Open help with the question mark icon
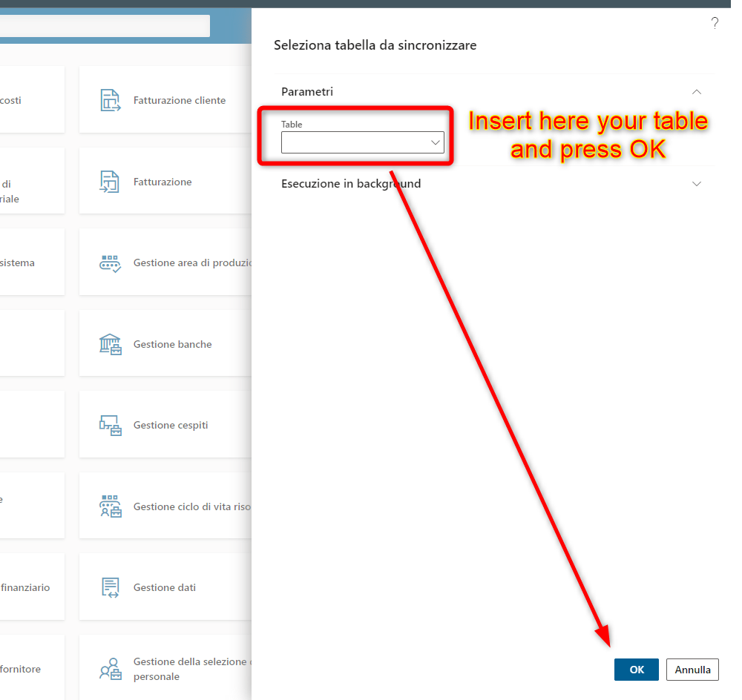The width and height of the screenshot is (742, 700). pyautogui.click(x=715, y=23)
